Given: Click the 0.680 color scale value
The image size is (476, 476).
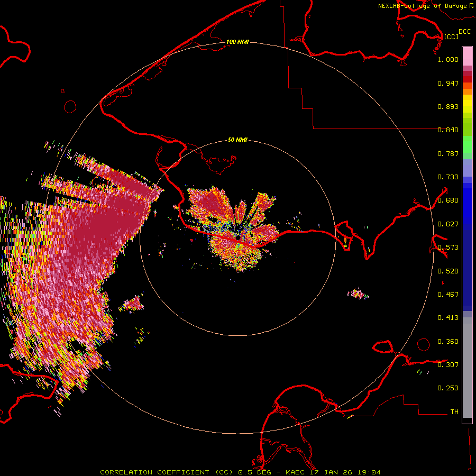Looking at the screenshot, I should point(448,200).
